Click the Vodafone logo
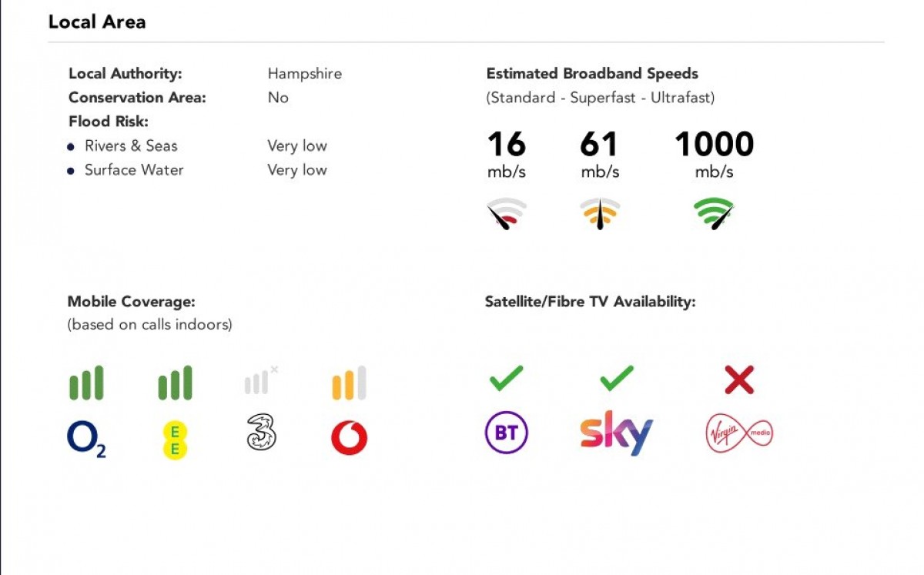 (x=349, y=439)
